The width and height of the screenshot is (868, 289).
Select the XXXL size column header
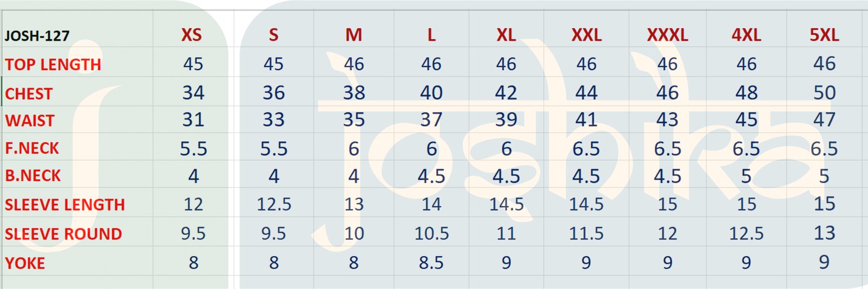pos(667,35)
